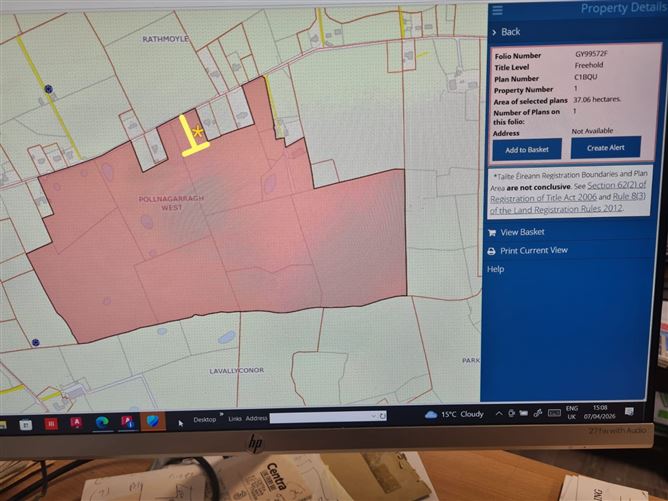Screen dimensions: 668x501
Task: Expand the taskbar Address dropdown arrow
Action: tap(374, 416)
